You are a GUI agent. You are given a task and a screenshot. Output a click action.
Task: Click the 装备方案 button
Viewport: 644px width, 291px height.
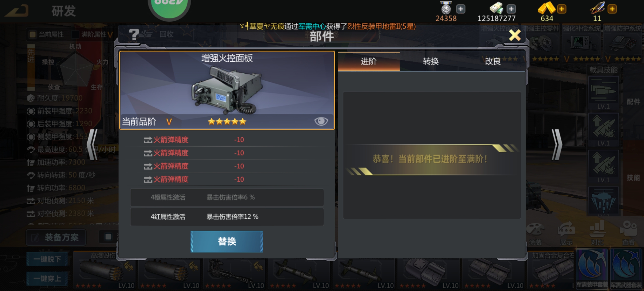pyautogui.click(x=56, y=237)
